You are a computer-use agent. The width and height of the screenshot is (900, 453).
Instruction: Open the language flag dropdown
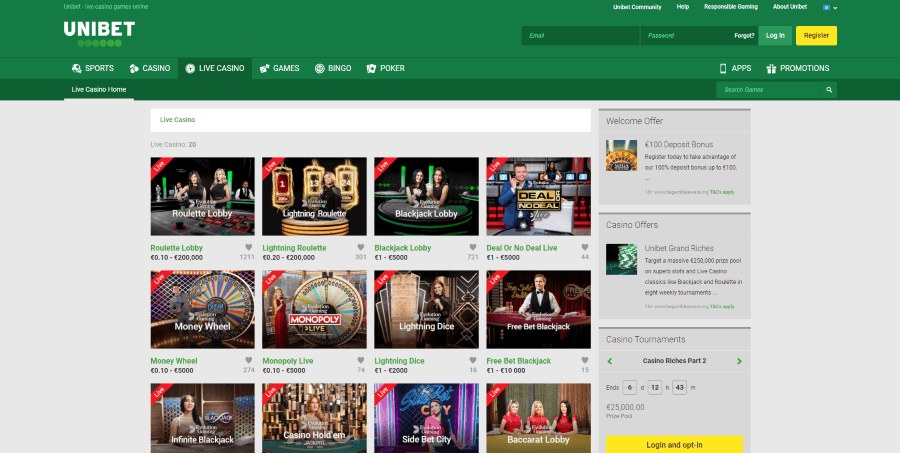[830, 7]
